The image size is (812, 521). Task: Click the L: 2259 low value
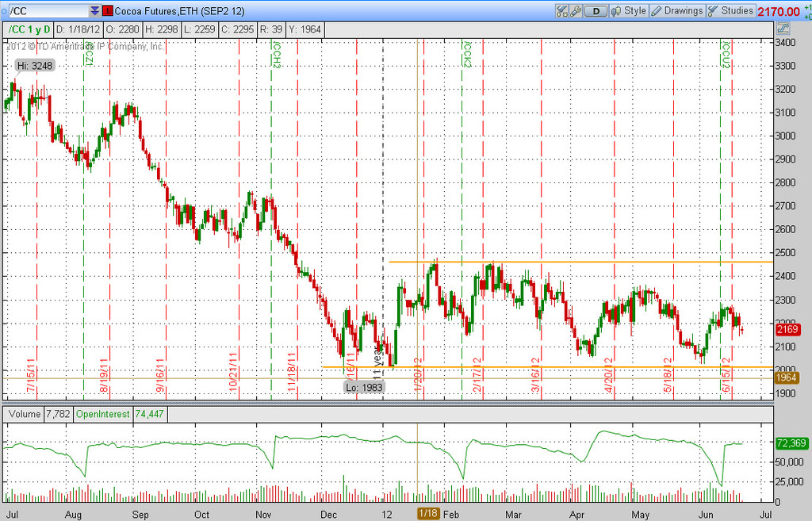(x=199, y=29)
